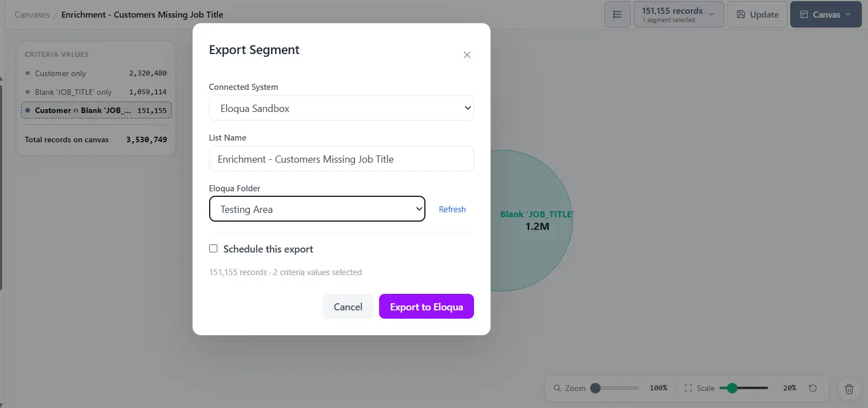Viewport: 868px width, 408px height.
Task: Click Export to Eloqua button
Action: (x=426, y=307)
